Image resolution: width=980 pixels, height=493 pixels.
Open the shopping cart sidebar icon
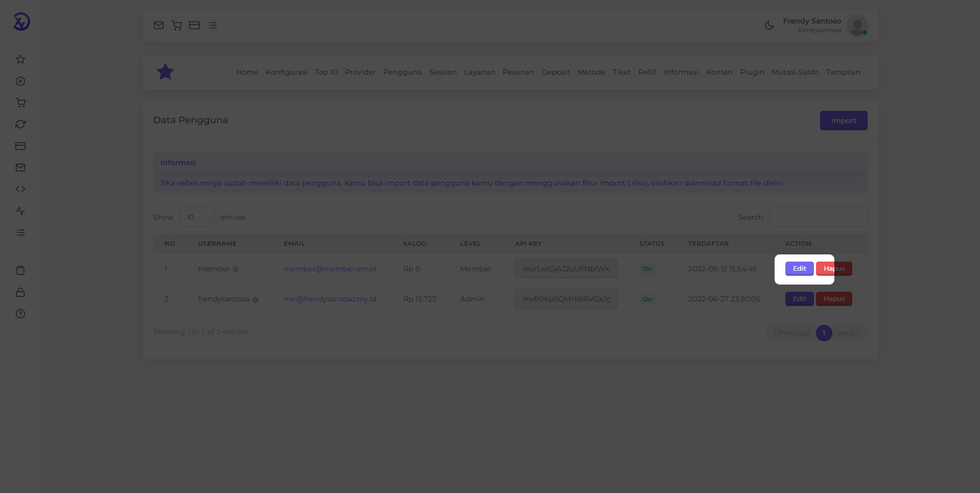point(20,103)
